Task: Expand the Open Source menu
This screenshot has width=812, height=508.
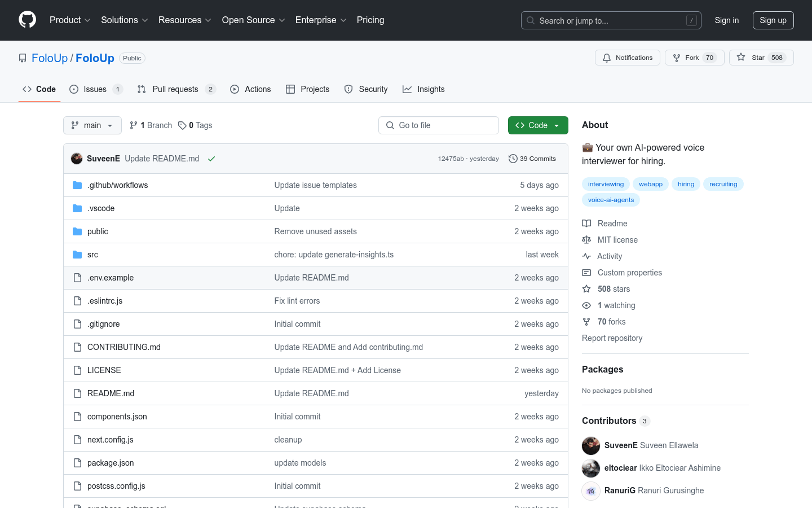Action: (253, 20)
